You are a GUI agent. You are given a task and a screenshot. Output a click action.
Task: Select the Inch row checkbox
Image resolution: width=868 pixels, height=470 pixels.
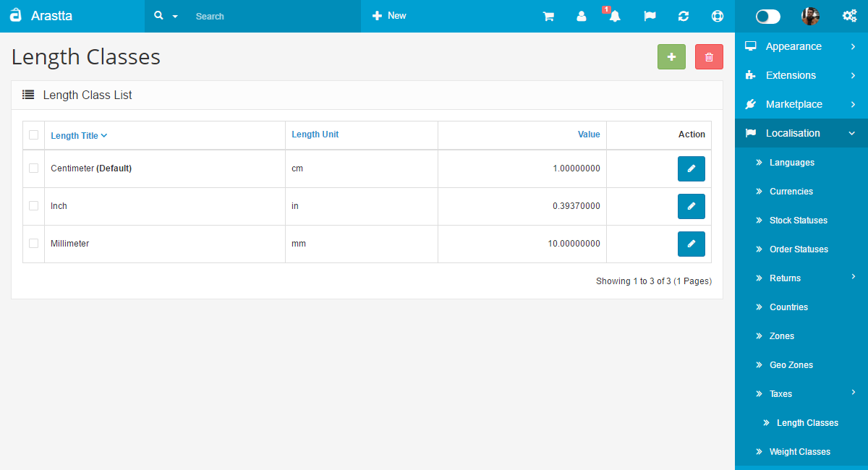point(33,205)
